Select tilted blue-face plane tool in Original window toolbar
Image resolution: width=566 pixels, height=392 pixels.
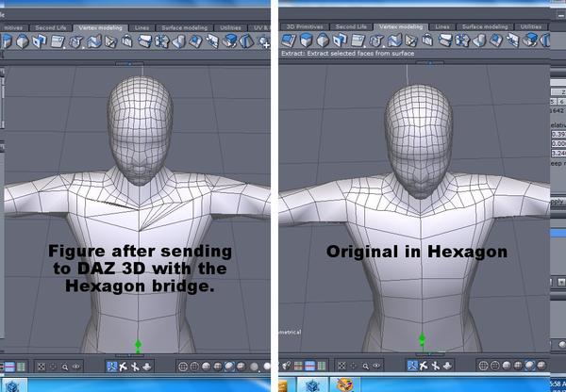point(289,40)
